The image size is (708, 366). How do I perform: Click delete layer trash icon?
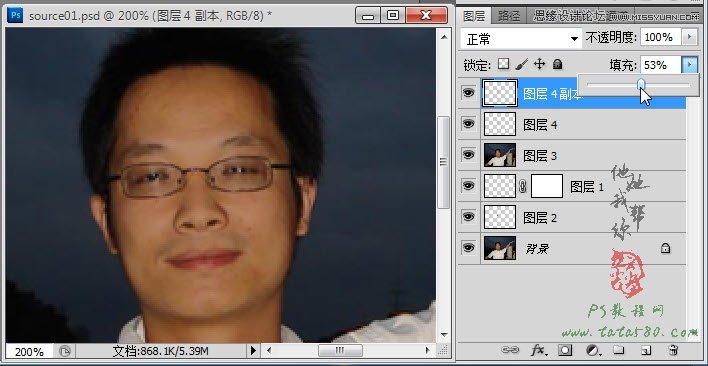(673, 350)
